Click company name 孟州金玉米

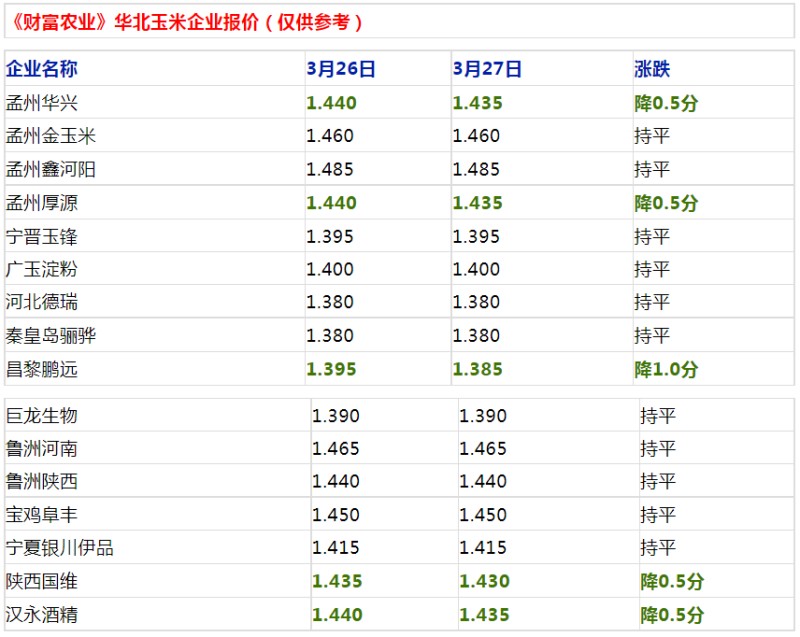pos(51,136)
